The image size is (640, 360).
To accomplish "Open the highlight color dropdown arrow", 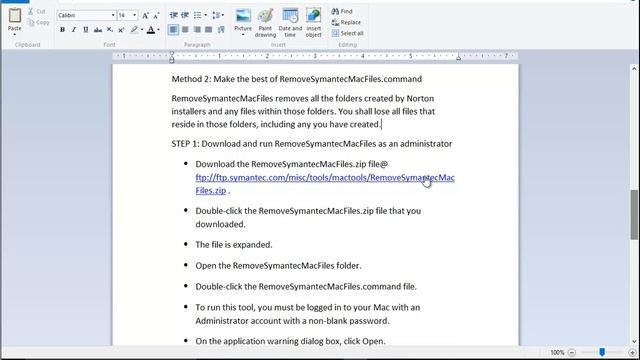I will pos(142,29).
